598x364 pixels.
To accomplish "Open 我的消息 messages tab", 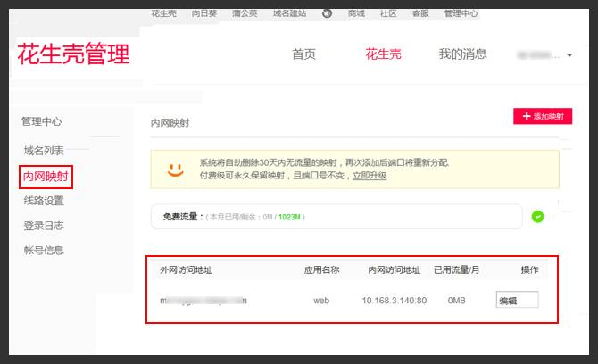I will tap(462, 54).
